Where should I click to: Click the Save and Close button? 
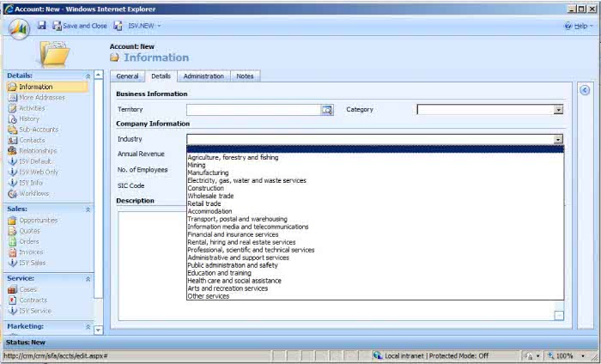tap(79, 26)
